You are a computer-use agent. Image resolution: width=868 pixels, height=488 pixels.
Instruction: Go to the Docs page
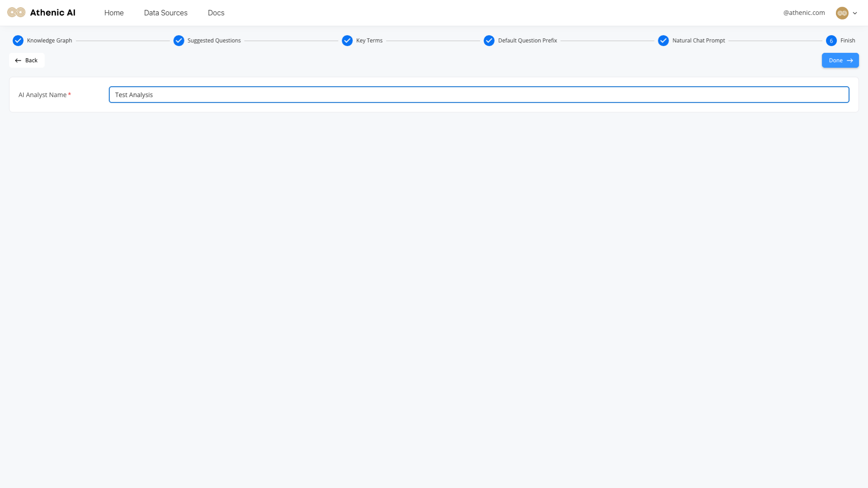coord(216,13)
